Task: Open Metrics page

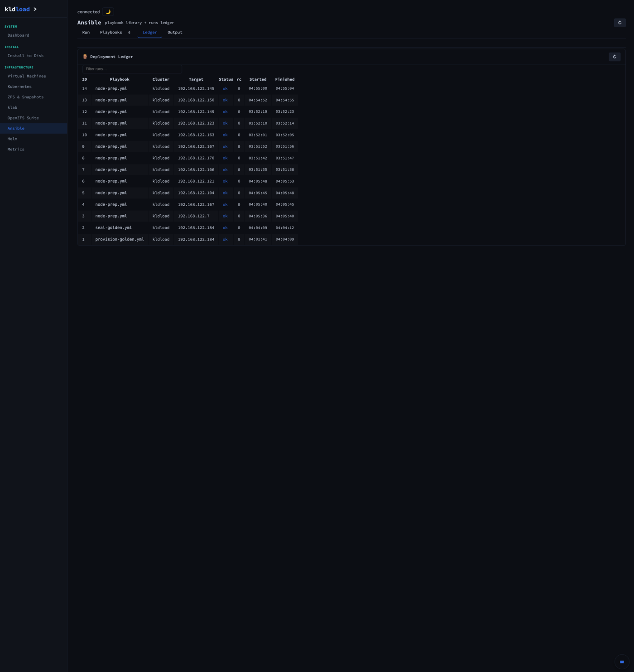Action: click(x=34, y=149)
